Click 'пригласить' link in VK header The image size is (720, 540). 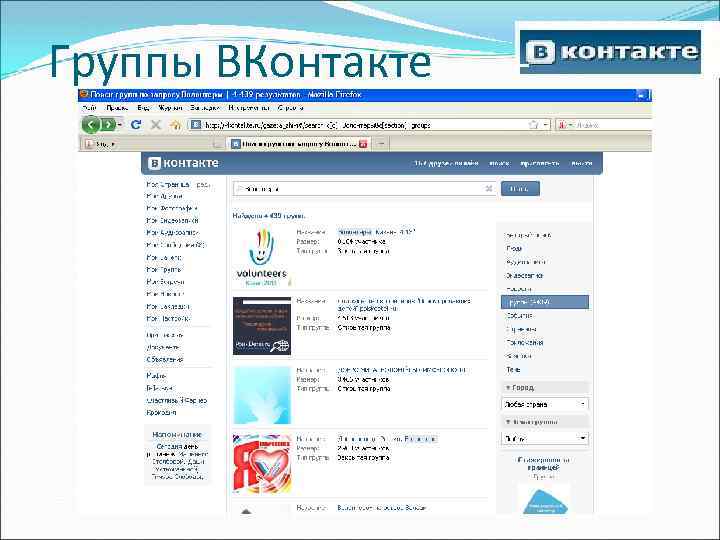point(540,163)
